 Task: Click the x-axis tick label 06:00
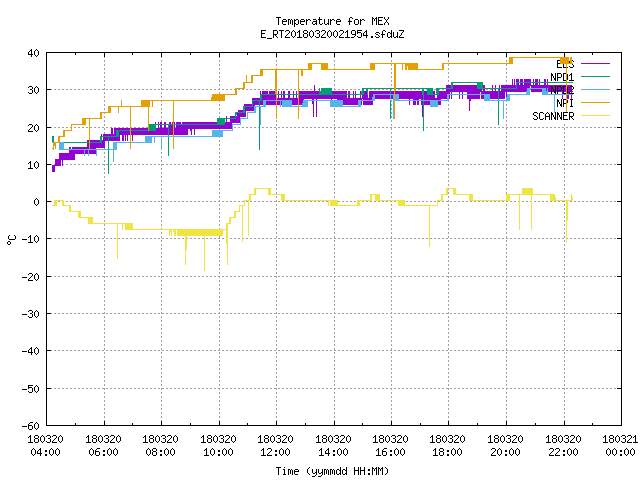(x=103, y=452)
